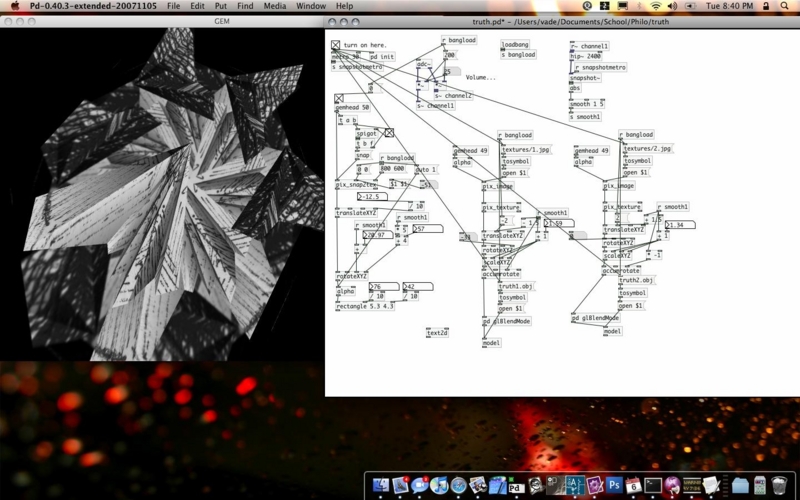Open the Apple menu
Screen dimensions: 800x500
tap(15, 6)
